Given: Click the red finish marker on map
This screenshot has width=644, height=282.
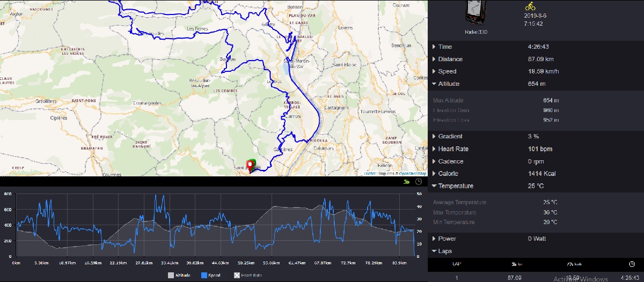Looking at the screenshot, I should 250,165.
